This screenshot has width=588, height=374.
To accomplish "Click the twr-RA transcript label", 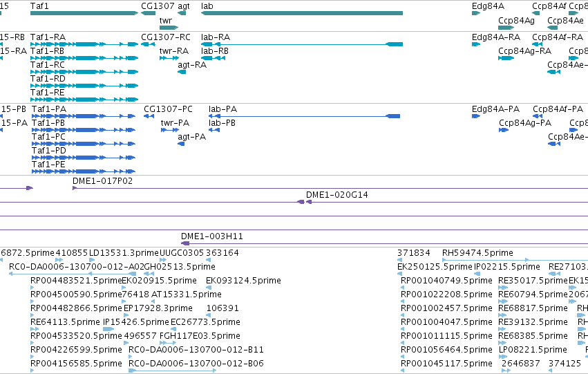I will click(174, 51).
